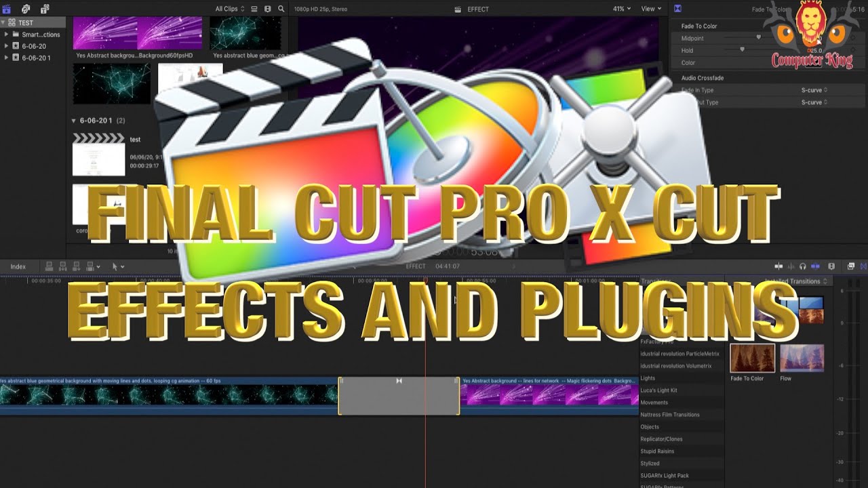Select the Smart Collections folder row
868x488 pixels.
pos(34,34)
